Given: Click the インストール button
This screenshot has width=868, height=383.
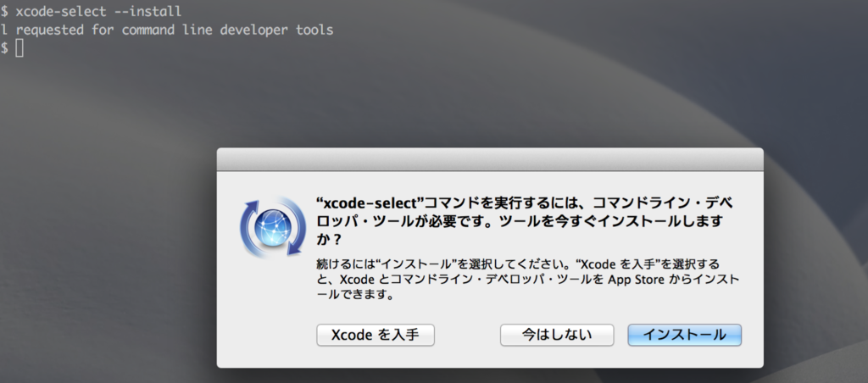Looking at the screenshot, I should pyautogui.click(x=684, y=335).
